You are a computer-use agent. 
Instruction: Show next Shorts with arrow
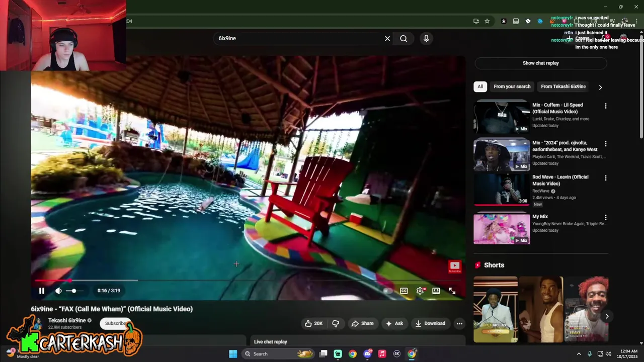click(607, 316)
